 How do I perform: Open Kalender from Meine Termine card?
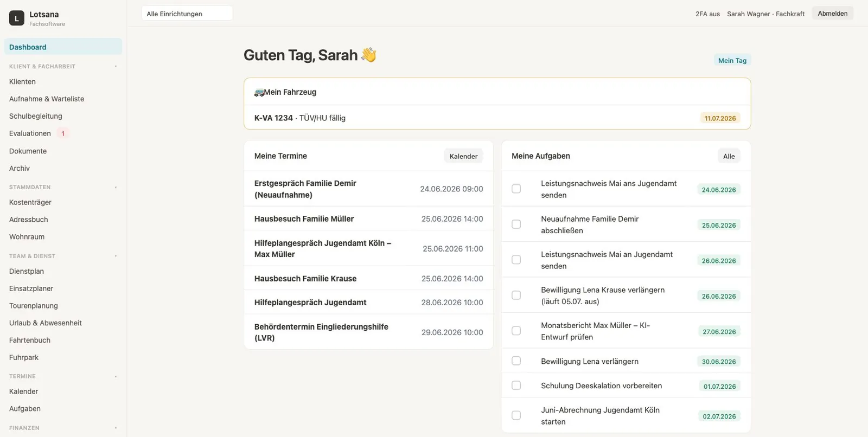pos(464,156)
